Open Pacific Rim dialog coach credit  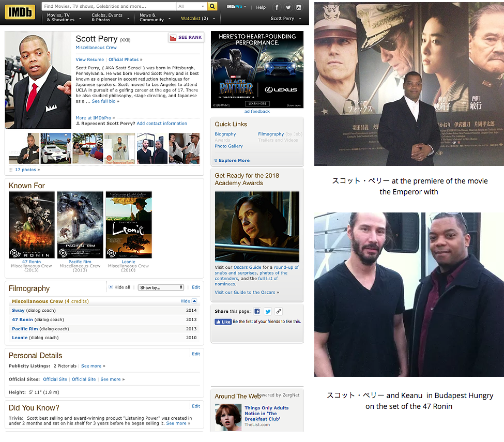click(x=25, y=329)
